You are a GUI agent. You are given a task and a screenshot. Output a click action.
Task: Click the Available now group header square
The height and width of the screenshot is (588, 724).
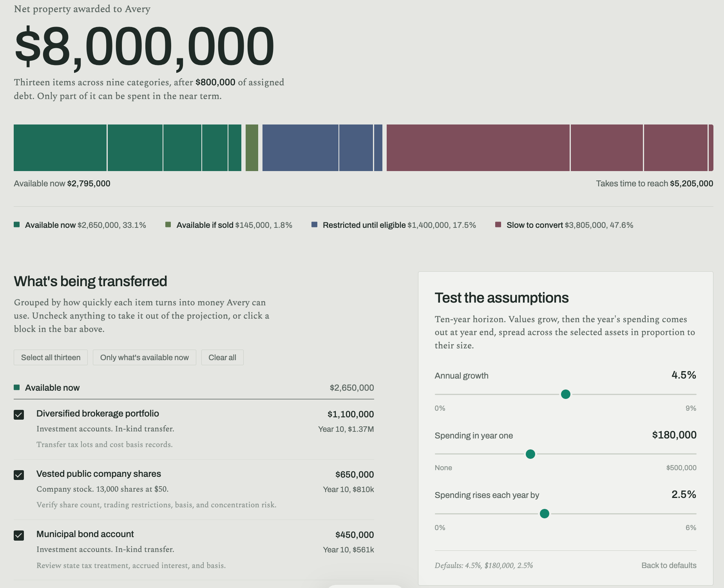point(16,388)
